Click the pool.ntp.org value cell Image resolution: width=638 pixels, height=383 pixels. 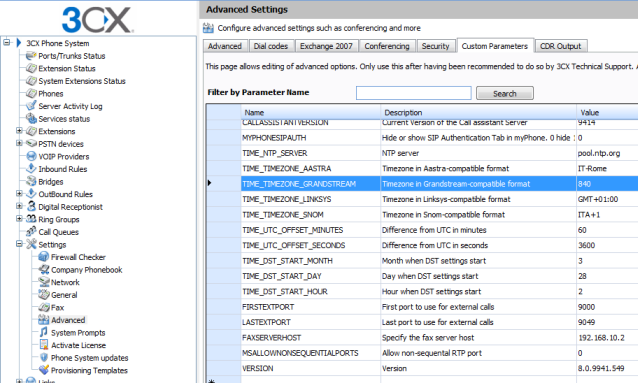coord(607,153)
